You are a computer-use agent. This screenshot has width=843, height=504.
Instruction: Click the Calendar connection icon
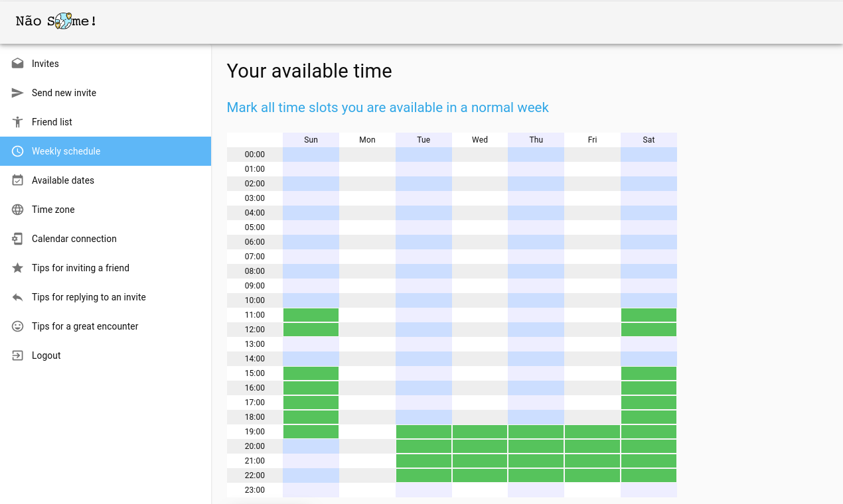(x=18, y=239)
